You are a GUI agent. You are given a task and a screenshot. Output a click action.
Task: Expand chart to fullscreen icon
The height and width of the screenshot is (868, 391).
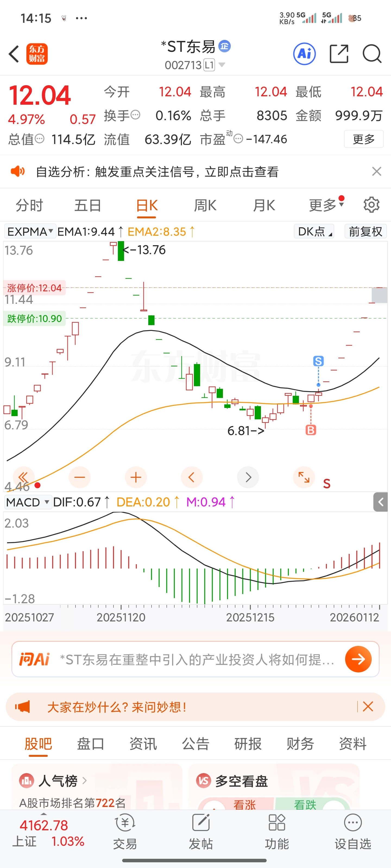(x=304, y=477)
